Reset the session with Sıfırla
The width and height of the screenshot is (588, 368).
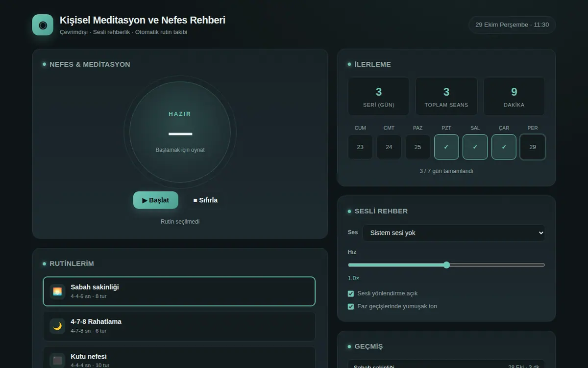[x=205, y=200]
